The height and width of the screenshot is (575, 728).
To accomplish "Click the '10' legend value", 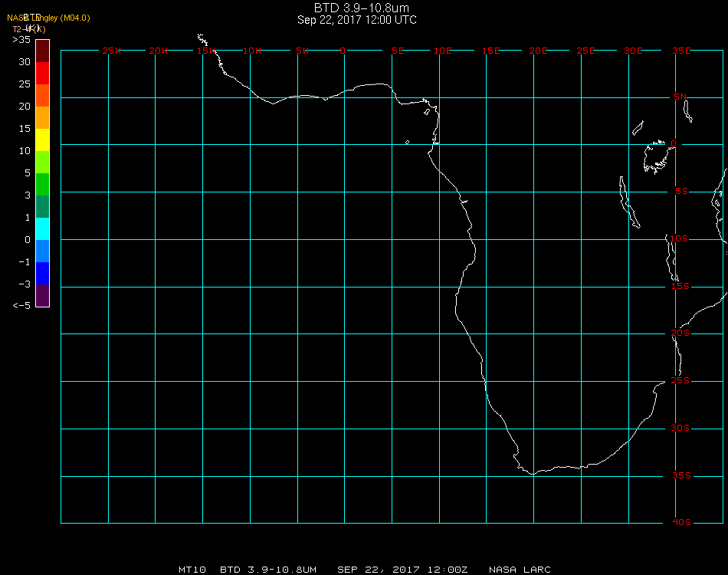I will (25, 151).
